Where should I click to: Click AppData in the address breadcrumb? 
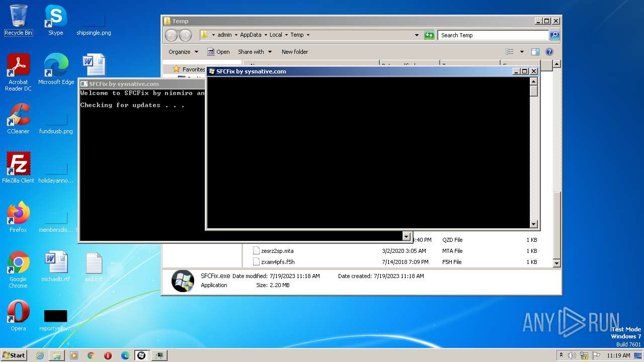point(251,35)
